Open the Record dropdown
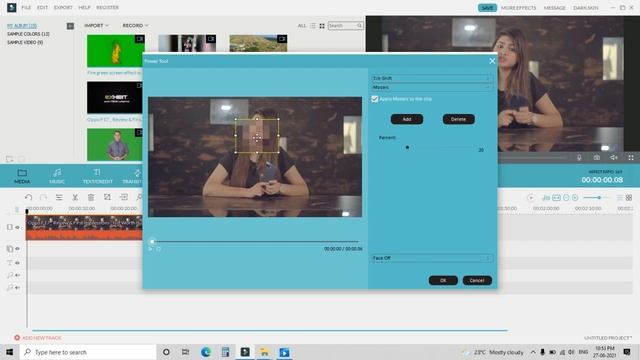 (135, 25)
